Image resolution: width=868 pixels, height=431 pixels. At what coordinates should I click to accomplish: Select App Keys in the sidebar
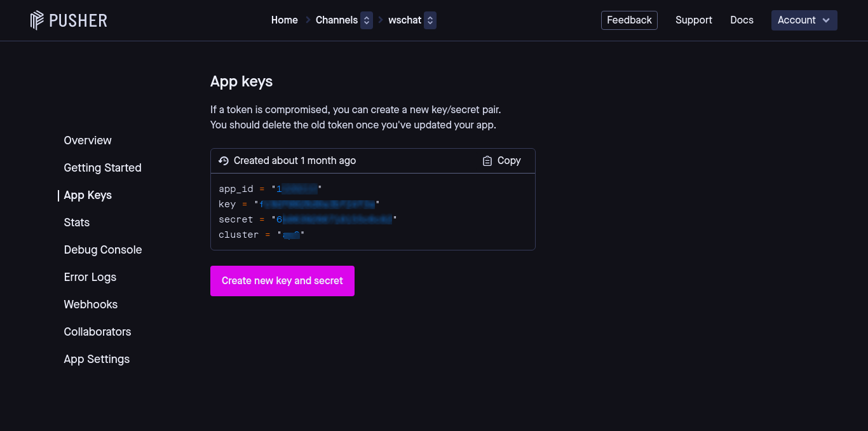point(88,195)
